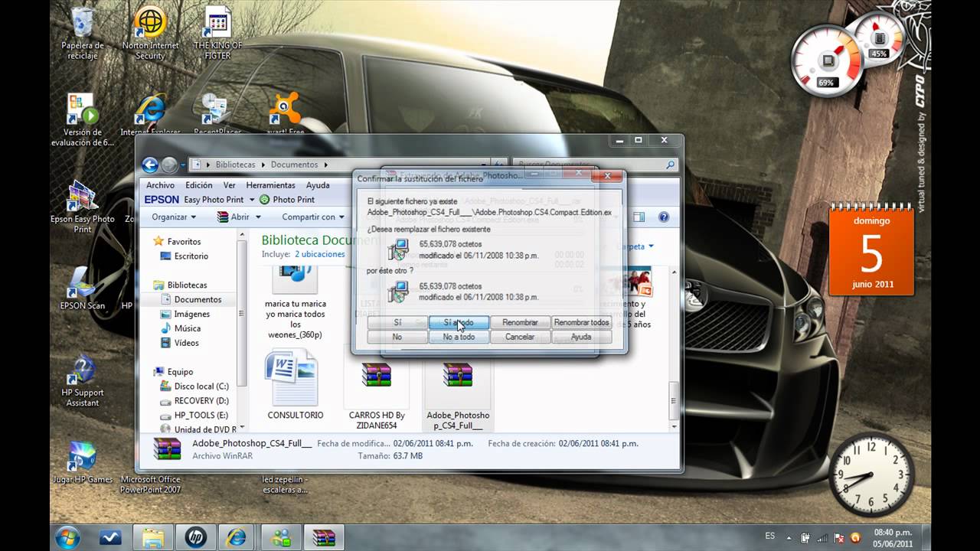Select the marica tu marica video file

tap(296, 302)
